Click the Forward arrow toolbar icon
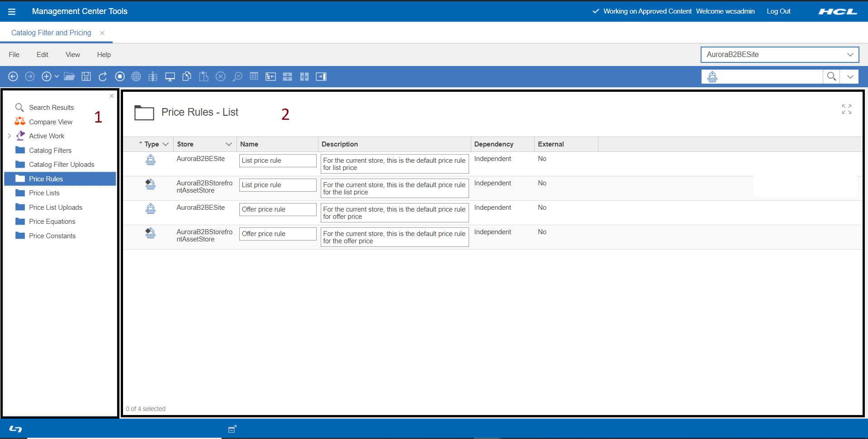The image size is (868, 439). [30, 76]
